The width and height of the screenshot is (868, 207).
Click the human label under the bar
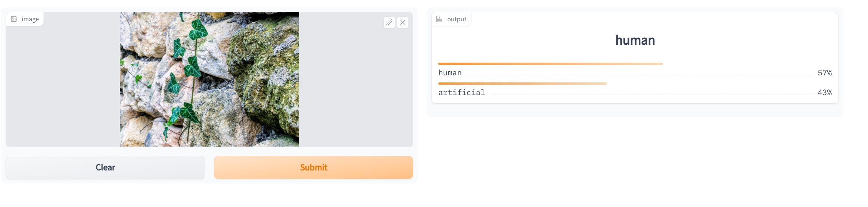450,73
